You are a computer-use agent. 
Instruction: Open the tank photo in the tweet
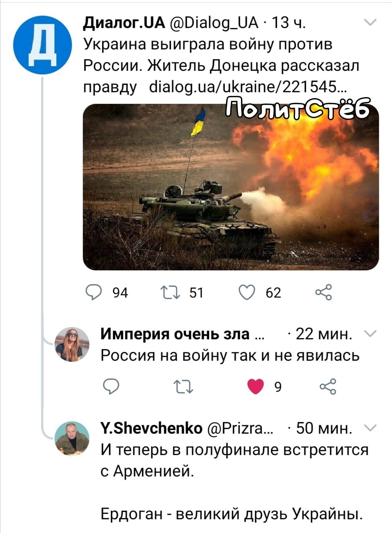(231, 187)
